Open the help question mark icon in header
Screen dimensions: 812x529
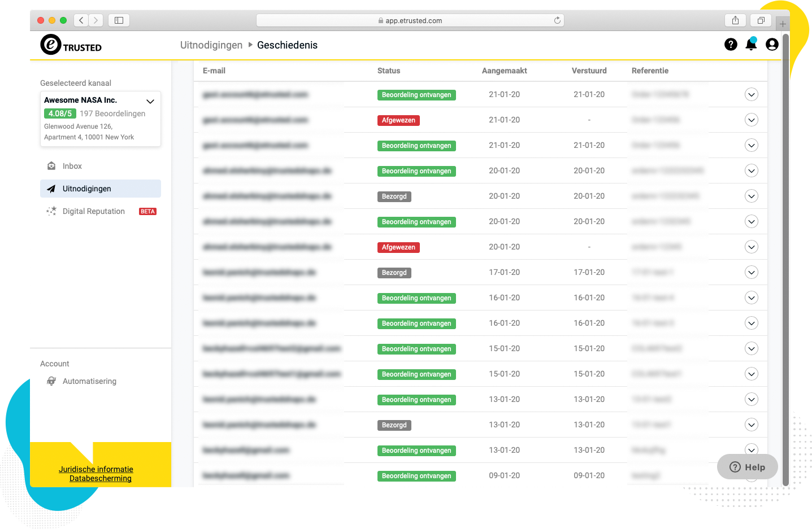click(x=731, y=45)
